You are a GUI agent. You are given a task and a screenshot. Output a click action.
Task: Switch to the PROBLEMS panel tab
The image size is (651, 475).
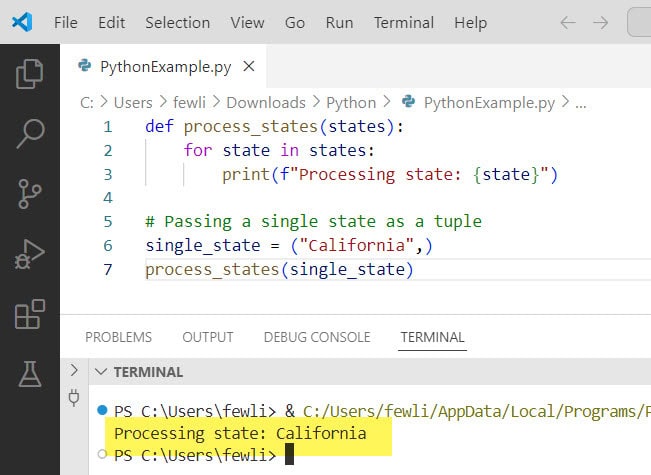pyautogui.click(x=118, y=337)
